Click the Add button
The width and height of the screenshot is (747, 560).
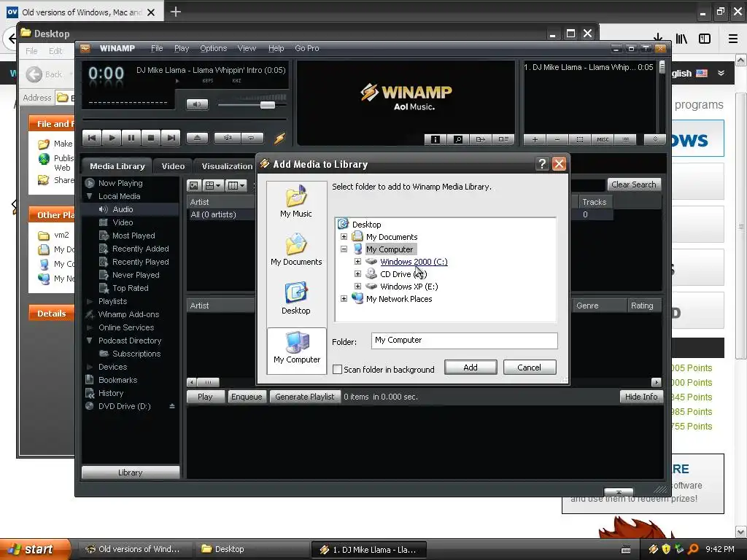click(471, 367)
